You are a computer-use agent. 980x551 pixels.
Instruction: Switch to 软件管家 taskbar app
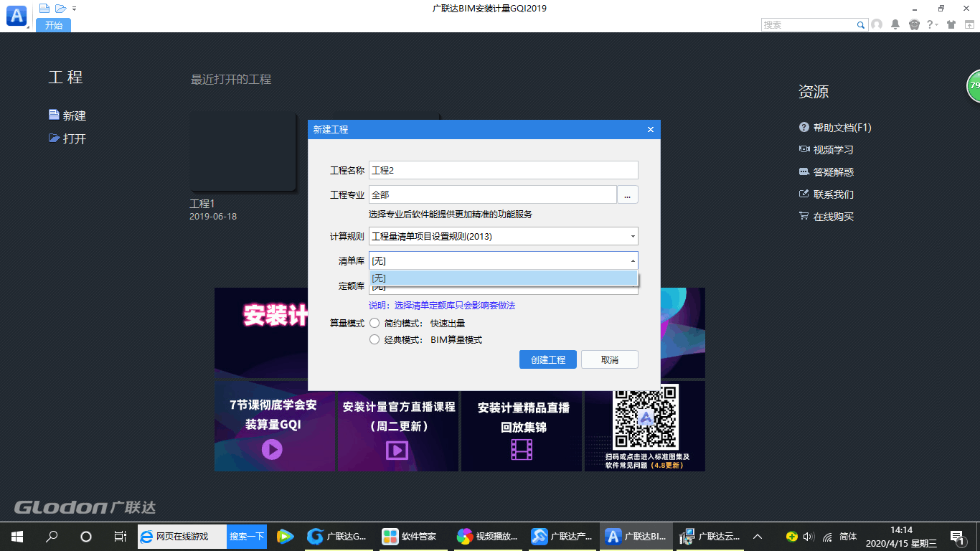(412, 536)
